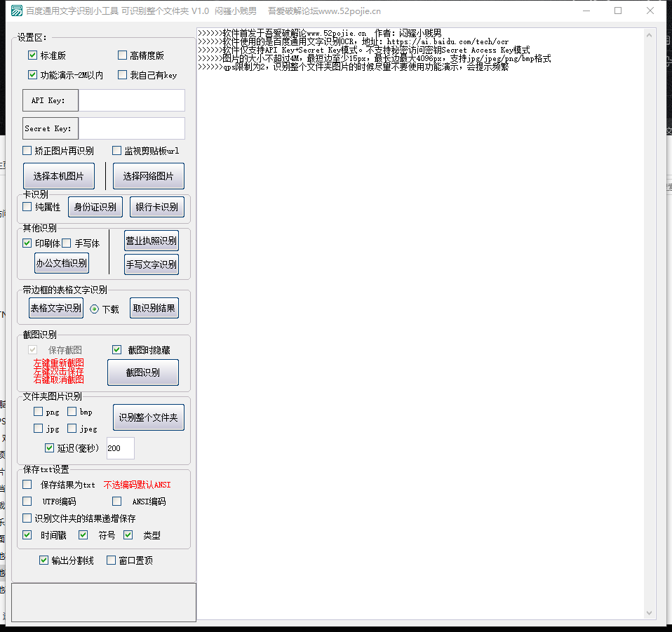Enable the UTF8编码 checkbox

pyautogui.click(x=27, y=502)
